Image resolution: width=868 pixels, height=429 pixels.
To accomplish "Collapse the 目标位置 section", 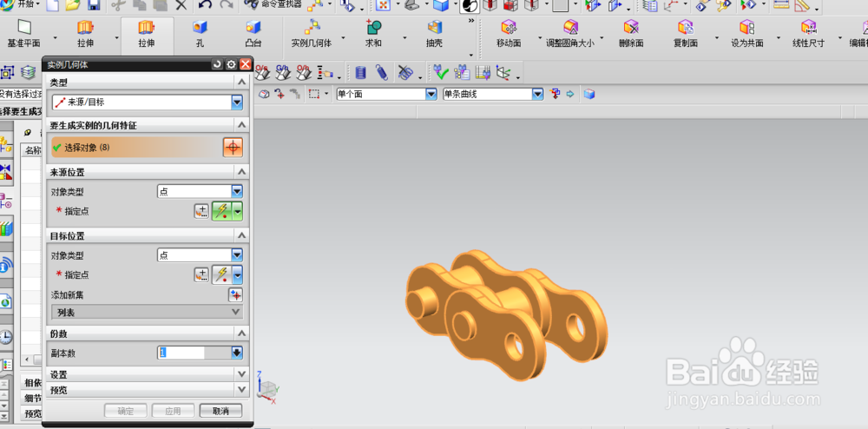I will (x=241, y=235).
